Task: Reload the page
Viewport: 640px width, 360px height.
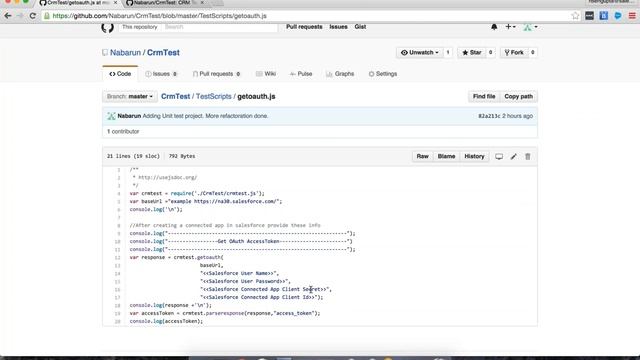Action: [33, 16]
